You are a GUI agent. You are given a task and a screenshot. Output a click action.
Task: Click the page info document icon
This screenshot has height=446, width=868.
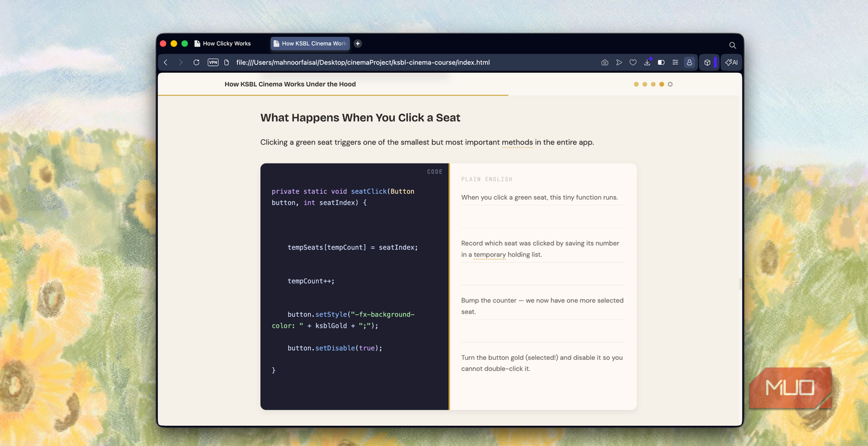point(227,62)
